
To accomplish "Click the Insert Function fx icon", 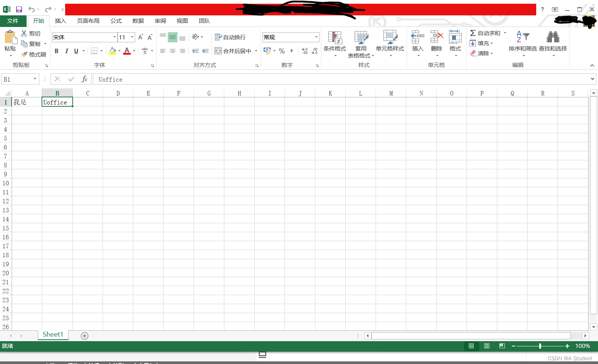I will (x=84, y=79).
